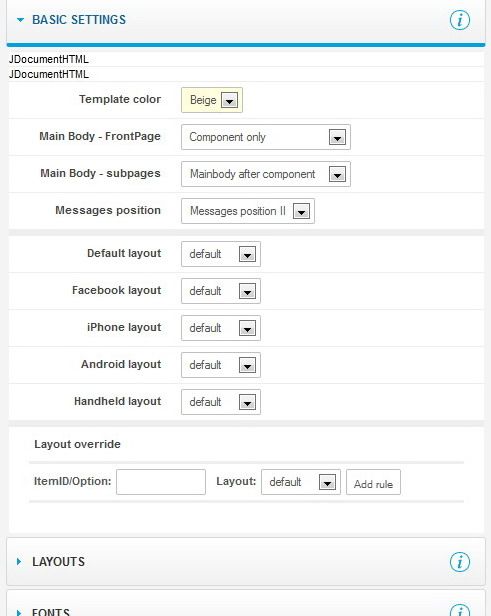Open the Template color dropdown
The image size is (491, 616).
212,100
